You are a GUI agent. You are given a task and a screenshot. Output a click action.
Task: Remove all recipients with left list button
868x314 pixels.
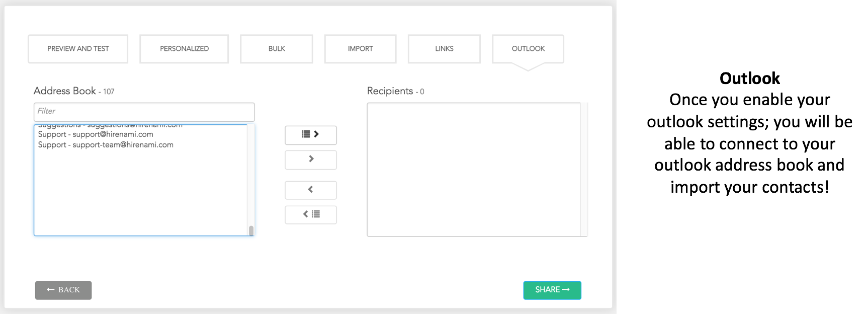tap(310, 215)
